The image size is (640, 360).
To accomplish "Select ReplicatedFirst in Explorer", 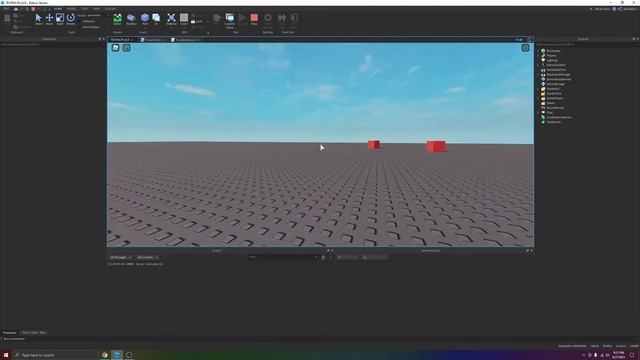I will [556, 70].
